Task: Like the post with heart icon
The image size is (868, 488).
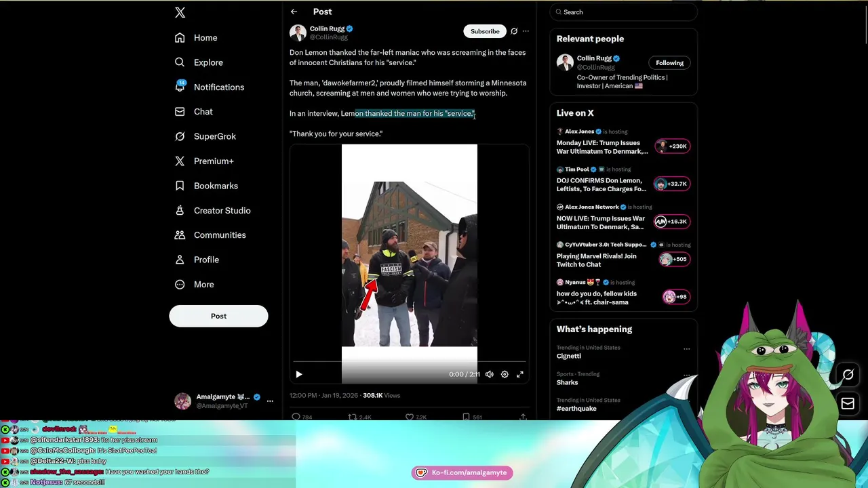Action: tap(410, 417)
